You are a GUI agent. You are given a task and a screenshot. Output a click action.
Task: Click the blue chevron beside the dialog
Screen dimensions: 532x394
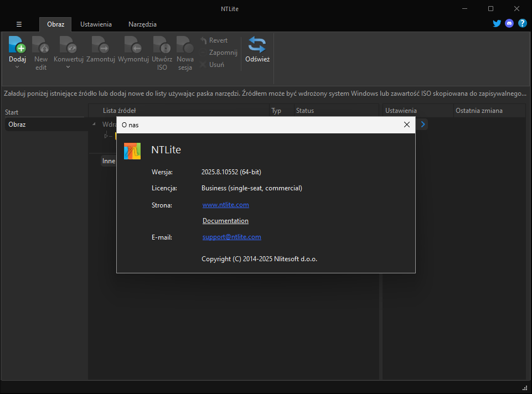coord(423,125)
